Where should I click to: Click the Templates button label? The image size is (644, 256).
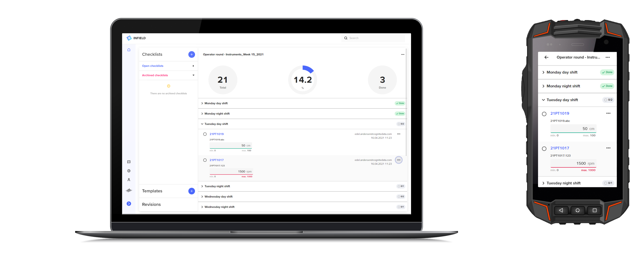click(152, 191)
